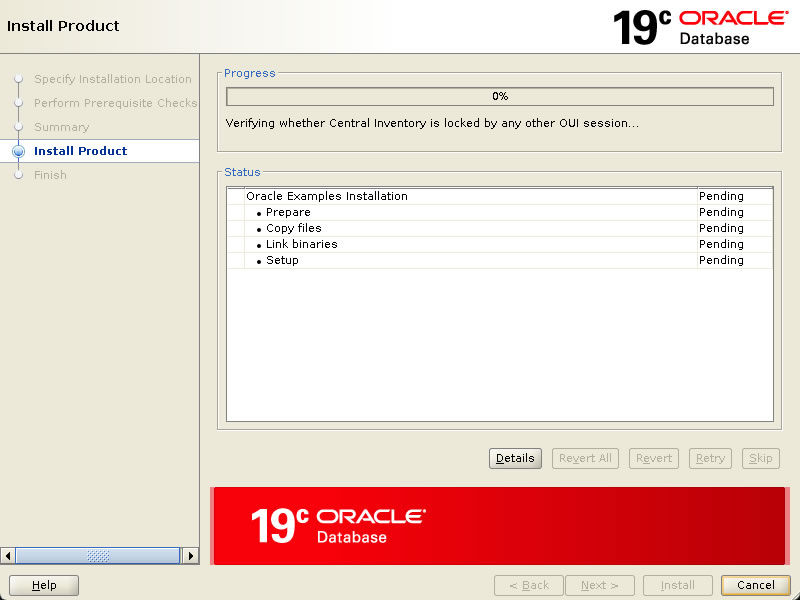This screenshot has width=800, height=600.
Task: Click the Pending status of Setup
Action: tap(721, 260)
